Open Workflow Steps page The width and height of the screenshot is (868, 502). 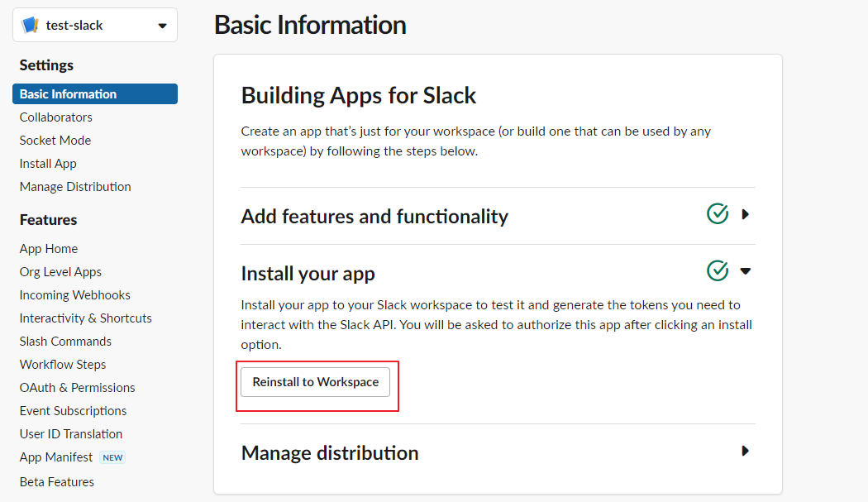[x=63, y=366]
